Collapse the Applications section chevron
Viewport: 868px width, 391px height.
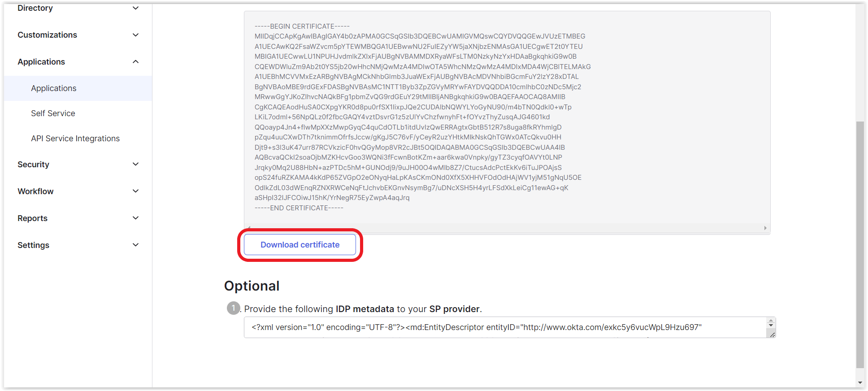pos(135,61)
